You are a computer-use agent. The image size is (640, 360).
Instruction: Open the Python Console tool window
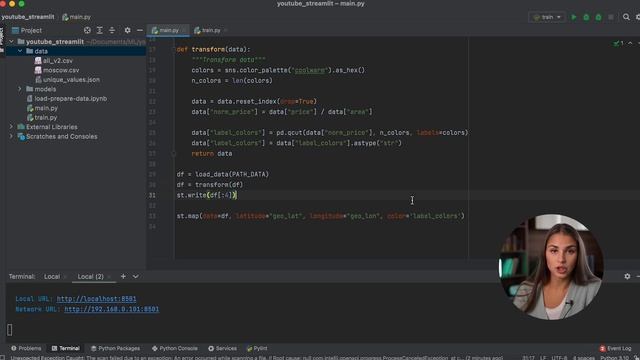click(175, 348)
